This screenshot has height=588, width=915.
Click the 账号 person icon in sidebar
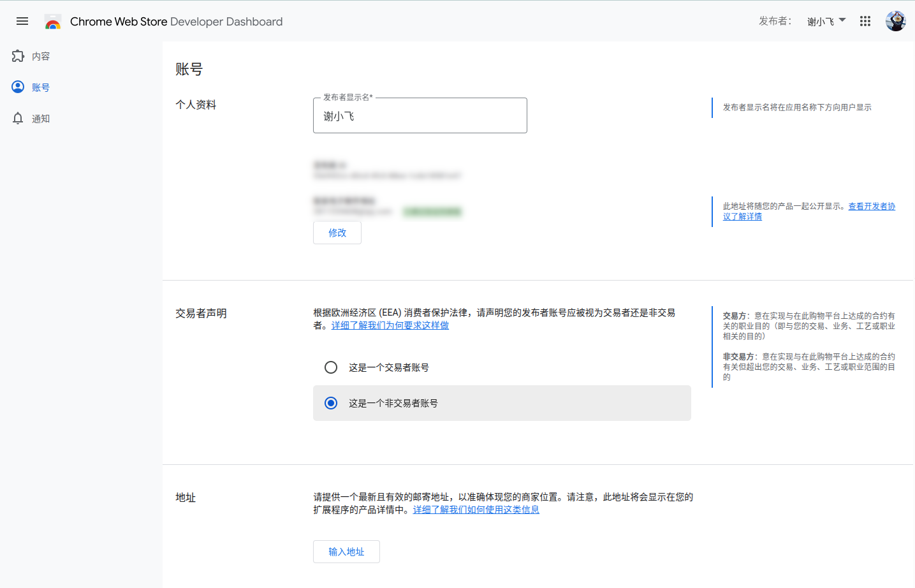(17, 87)
